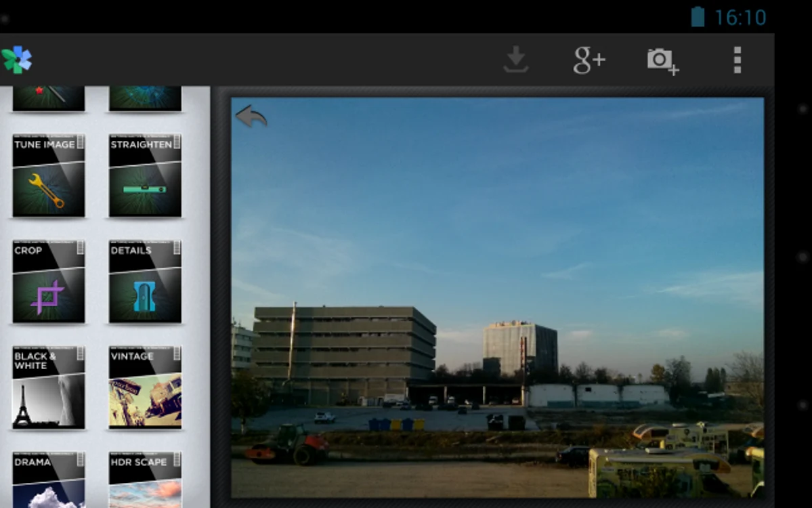Click the save download arrow icon

(516, 60)
